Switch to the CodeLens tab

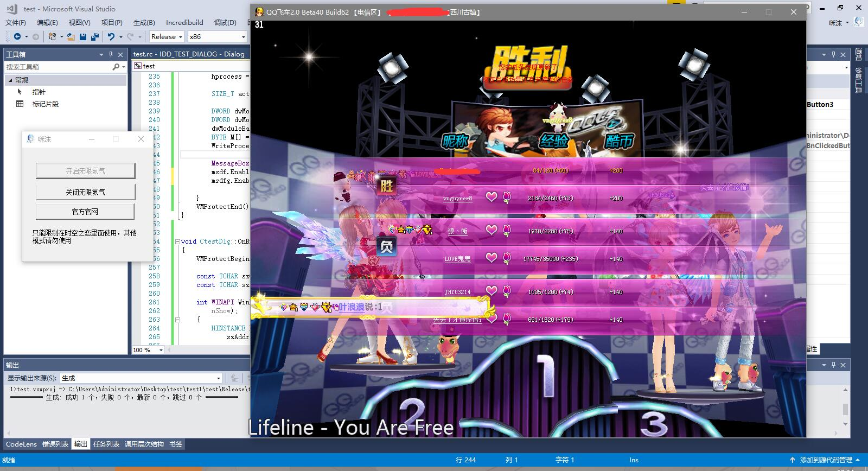click(21, 444)
